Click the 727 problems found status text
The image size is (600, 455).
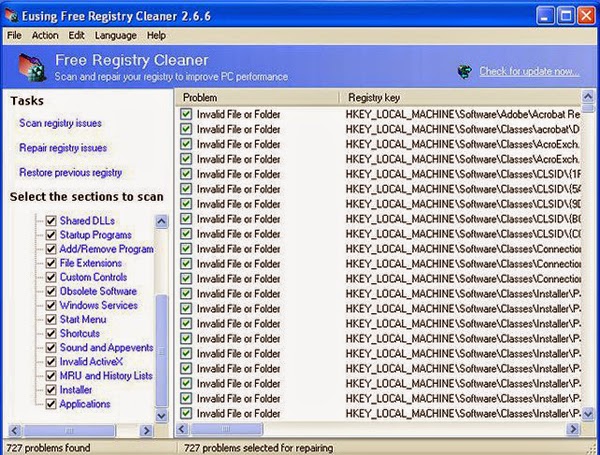[x=48, y=448]
